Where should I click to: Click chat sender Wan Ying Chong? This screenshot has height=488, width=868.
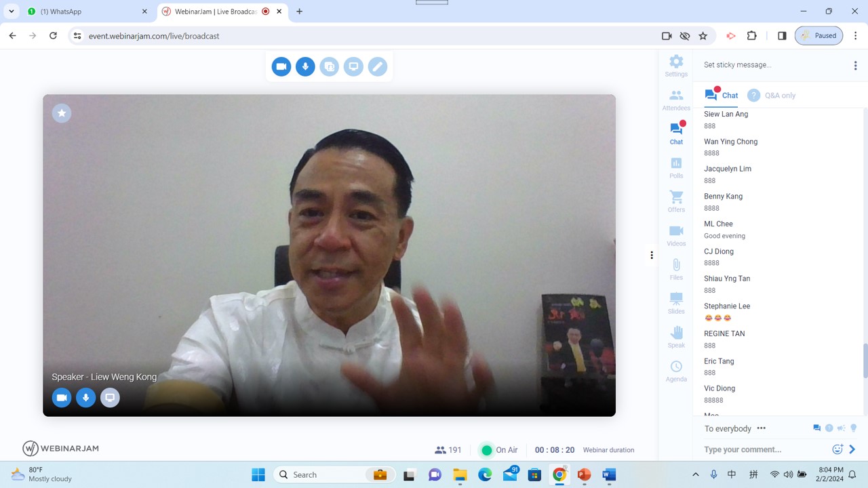pyautogui.click(x=730, y=142)
